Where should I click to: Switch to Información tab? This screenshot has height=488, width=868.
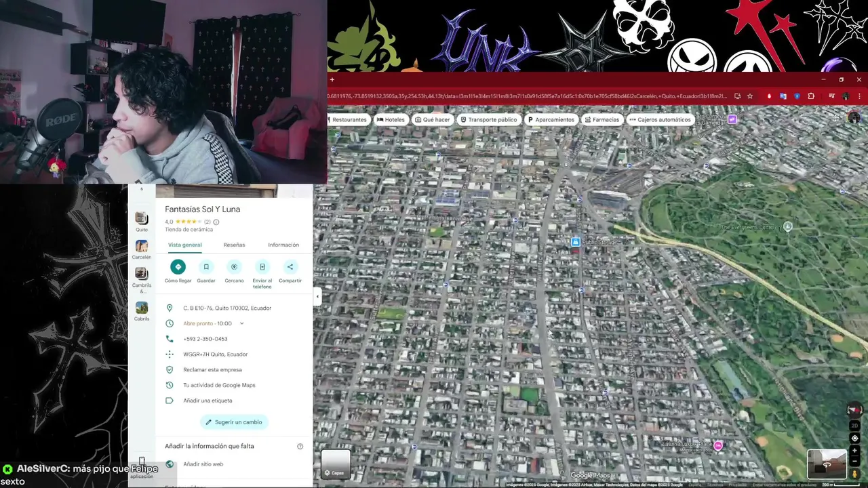coord(283,245)
